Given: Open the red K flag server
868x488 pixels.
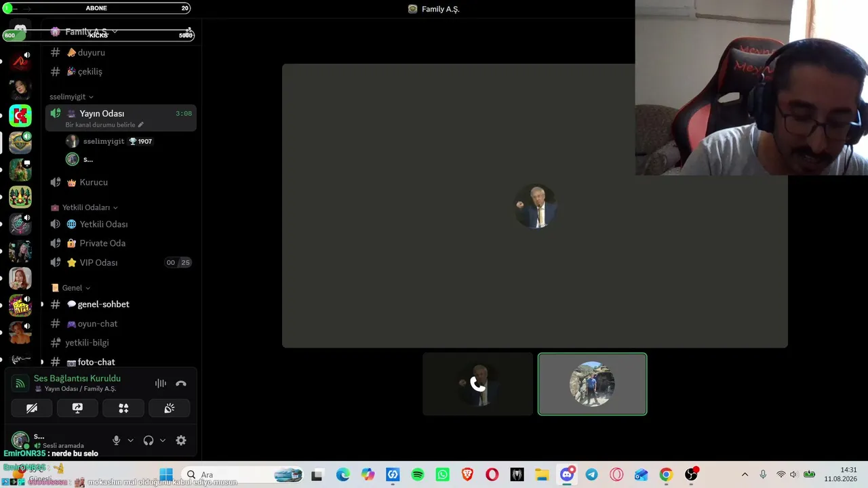Looking at the screenshot, I should click(x=20, y=116).
